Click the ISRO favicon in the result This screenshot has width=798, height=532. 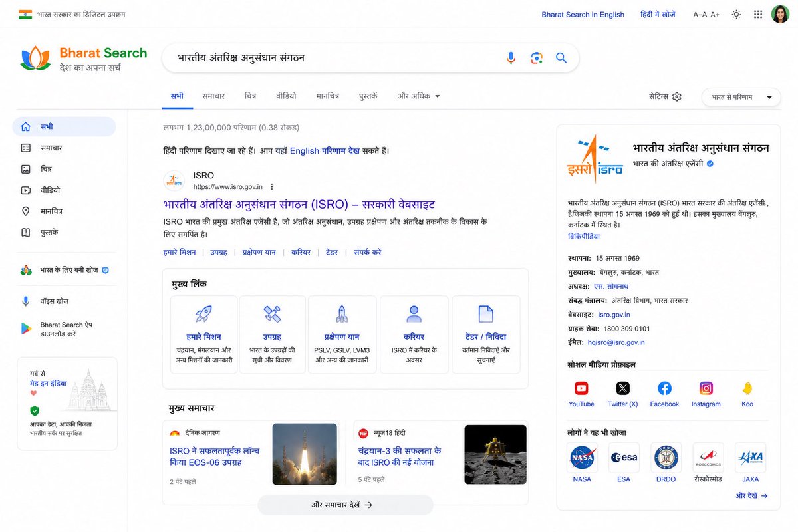[x=174, y=181]
